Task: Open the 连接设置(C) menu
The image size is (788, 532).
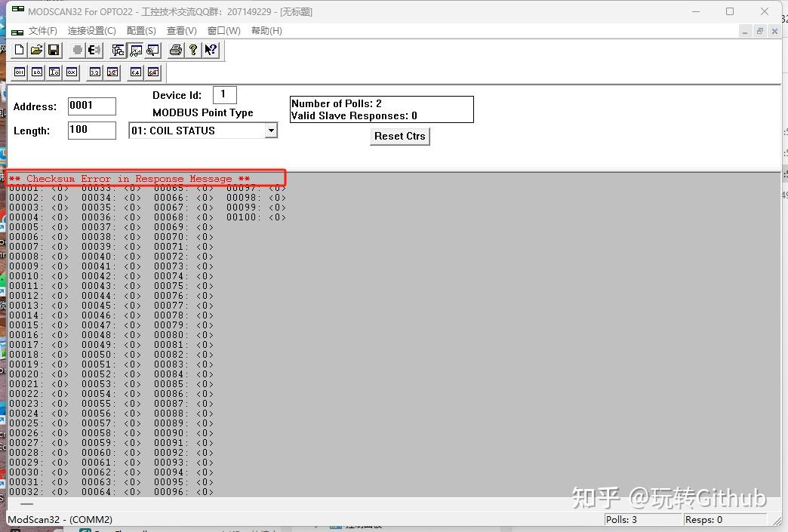Action: [x=91, y=31]
